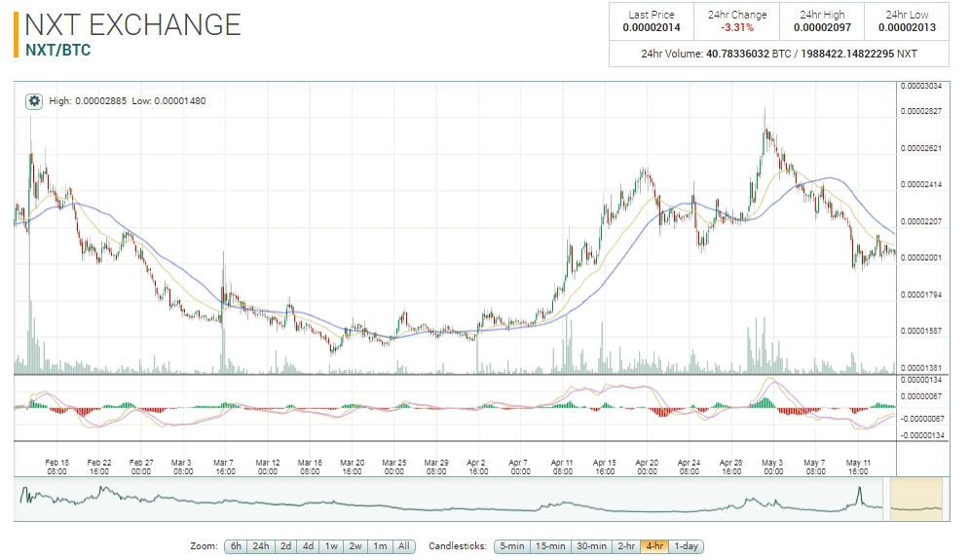The height and width of the screenshot is (560, 970).
Task: Click the chart Low: 0.00001480 label
Action: [x=168, y=101]
